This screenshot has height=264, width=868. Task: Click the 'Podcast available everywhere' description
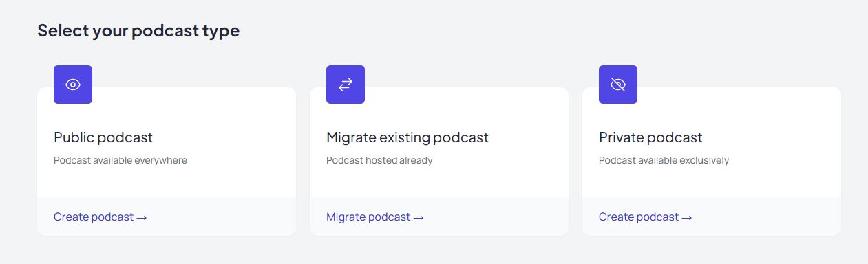[x=120, y=160]
